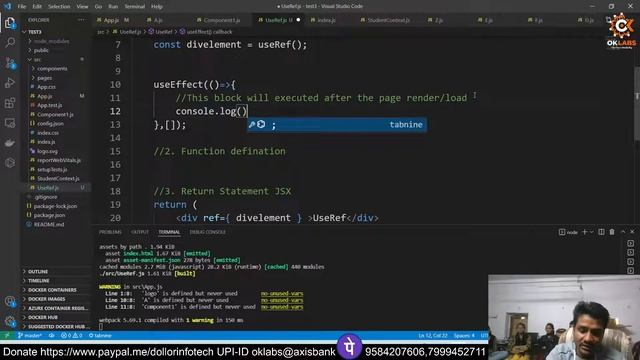Open the Edit menu
The image size is (640, 360).
tap(37, 7)
